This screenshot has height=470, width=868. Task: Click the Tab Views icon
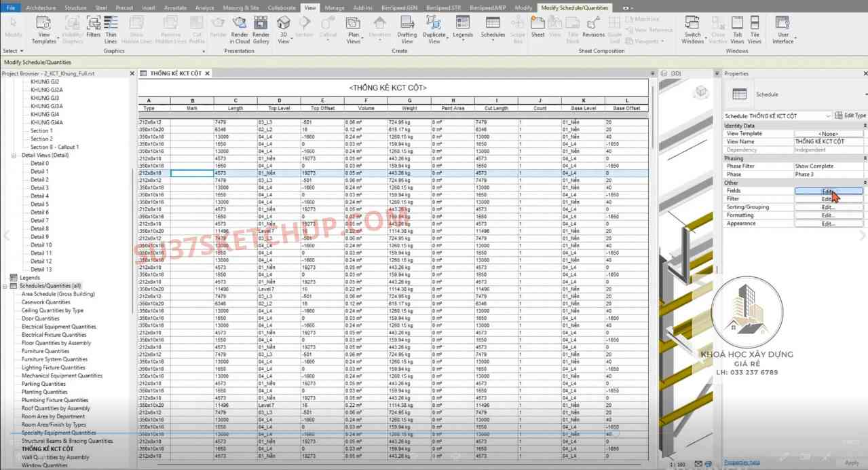(737, 29)
